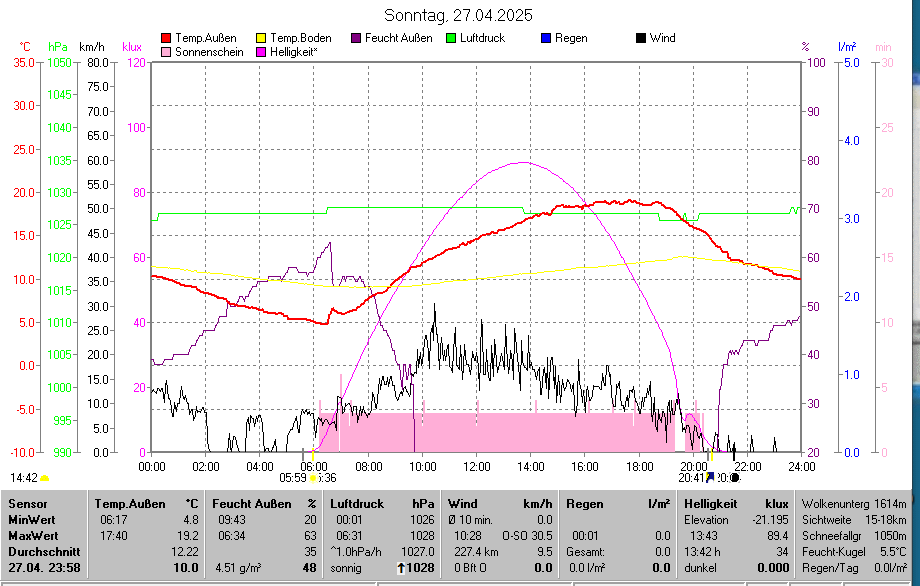Click the '227.4 km' wind run value

[x=475, y=552]
